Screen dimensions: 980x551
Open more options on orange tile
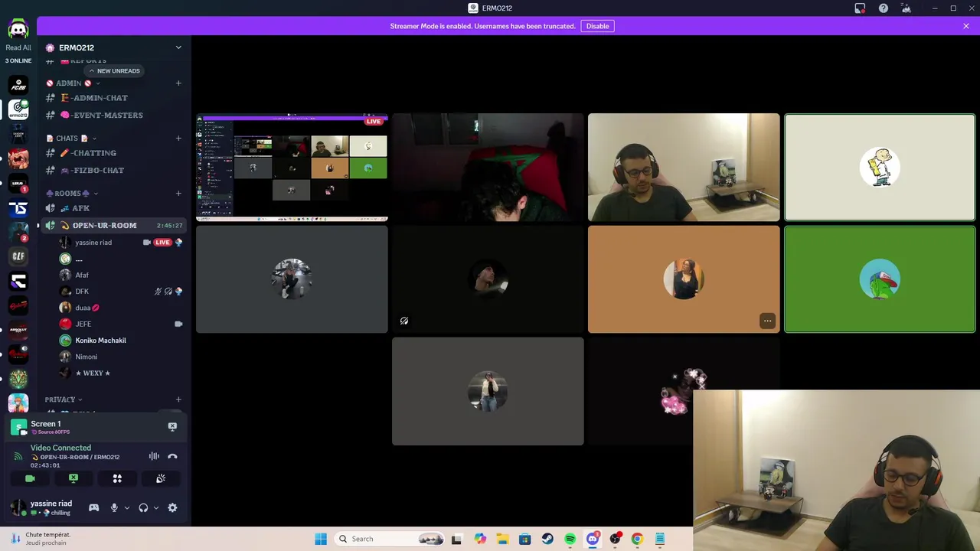[x=767, y=321]
